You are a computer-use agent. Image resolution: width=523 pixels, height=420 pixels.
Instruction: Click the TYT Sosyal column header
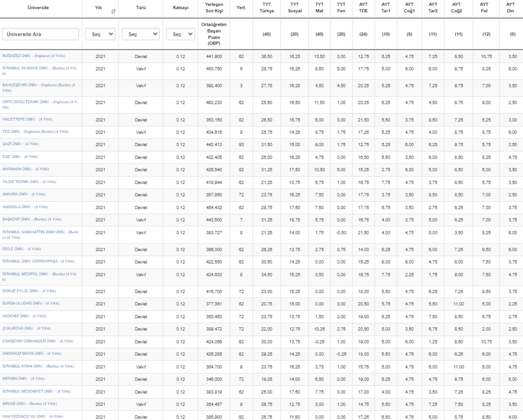[x=295, y=7]
